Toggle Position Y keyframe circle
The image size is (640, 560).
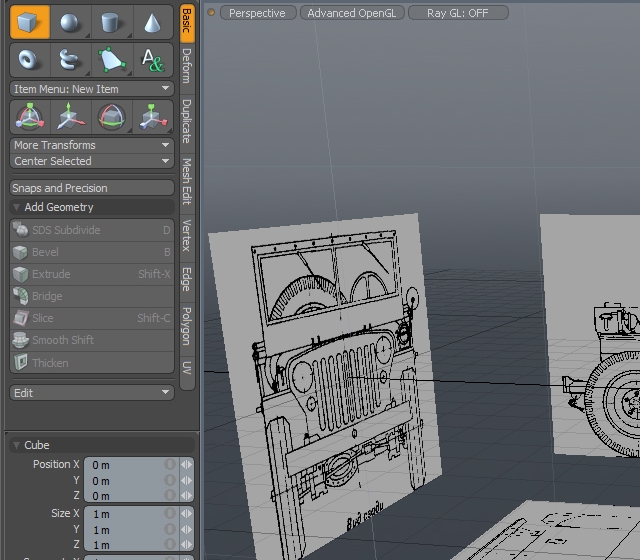point(170,480)
